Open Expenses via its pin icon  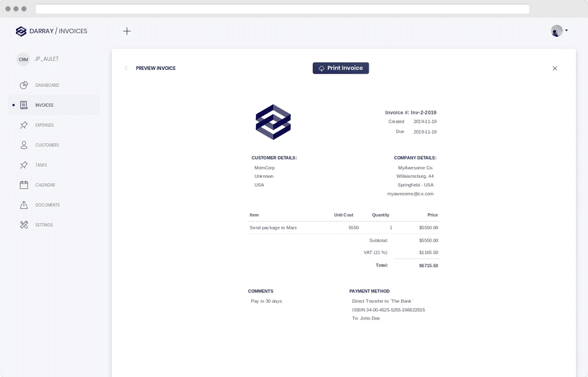coord(24,125)
